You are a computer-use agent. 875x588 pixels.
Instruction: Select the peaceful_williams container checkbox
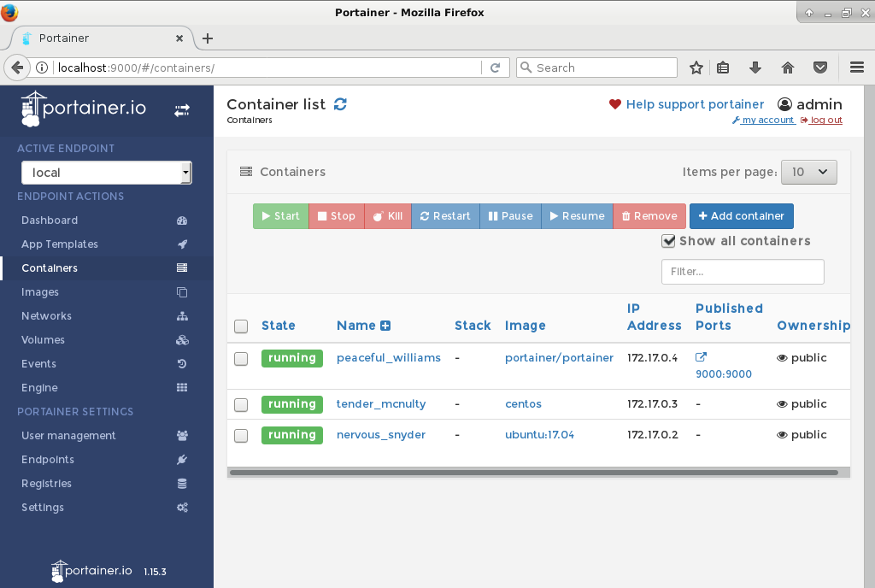tap(241, 359)
